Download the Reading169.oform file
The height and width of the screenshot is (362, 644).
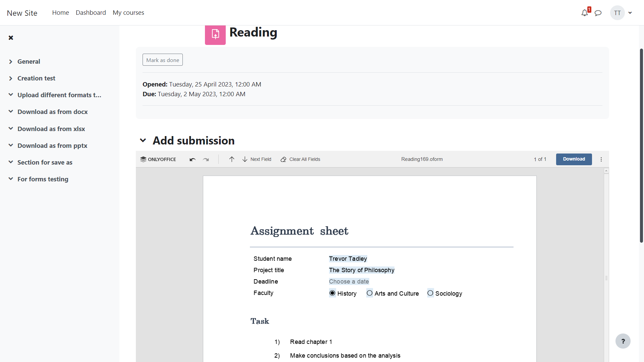[x=574, y=159]
